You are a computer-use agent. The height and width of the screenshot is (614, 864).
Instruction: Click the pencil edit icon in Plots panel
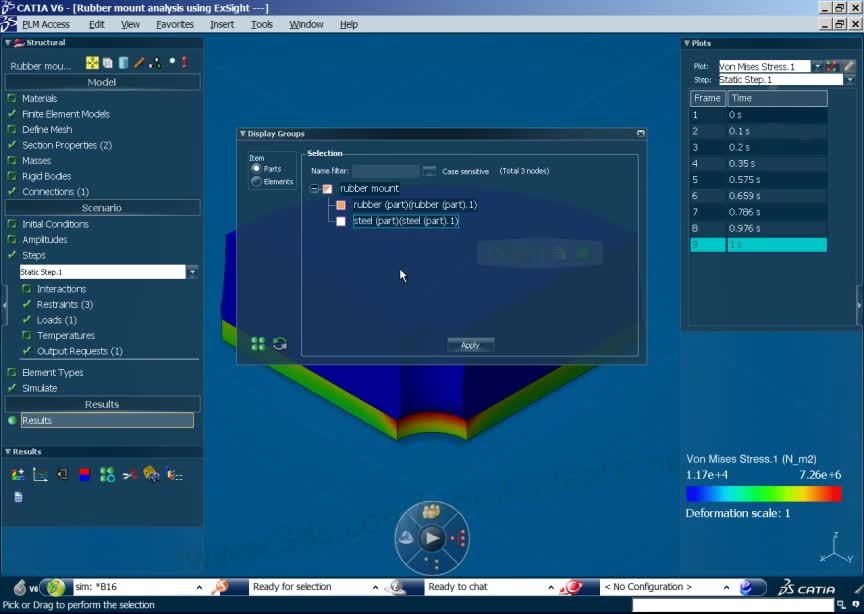(849, 66)
